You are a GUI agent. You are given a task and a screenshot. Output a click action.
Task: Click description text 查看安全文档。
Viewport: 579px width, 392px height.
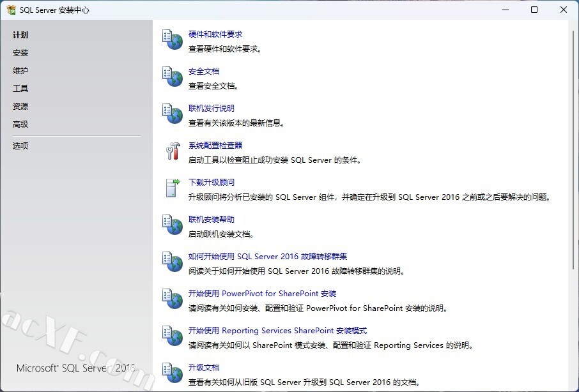point(214,86)
